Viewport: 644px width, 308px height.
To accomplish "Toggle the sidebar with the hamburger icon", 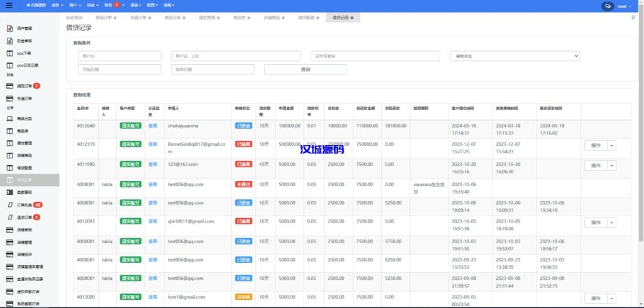I will pyautogui.click(x=9, y=6).
